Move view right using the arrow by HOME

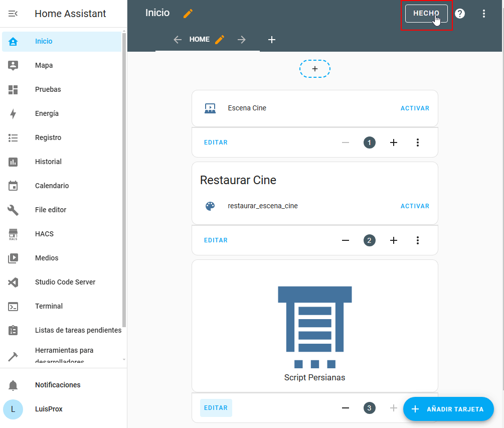[x=242, y=40]
